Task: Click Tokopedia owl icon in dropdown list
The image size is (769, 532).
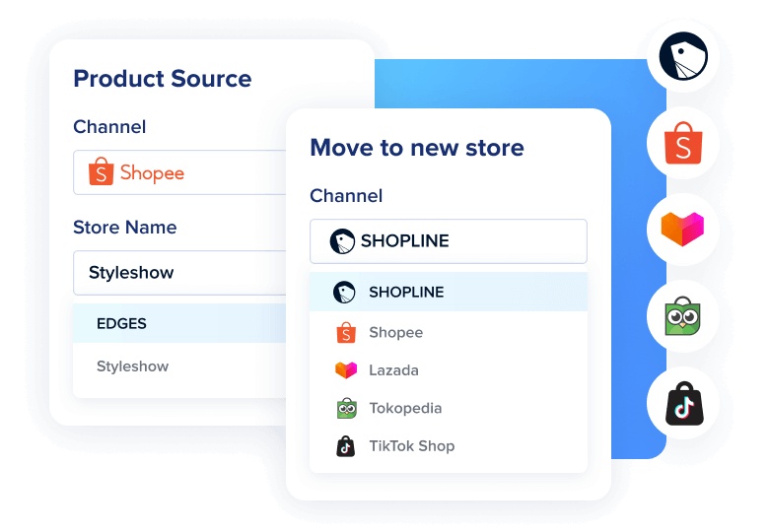Action: [347, 408]
